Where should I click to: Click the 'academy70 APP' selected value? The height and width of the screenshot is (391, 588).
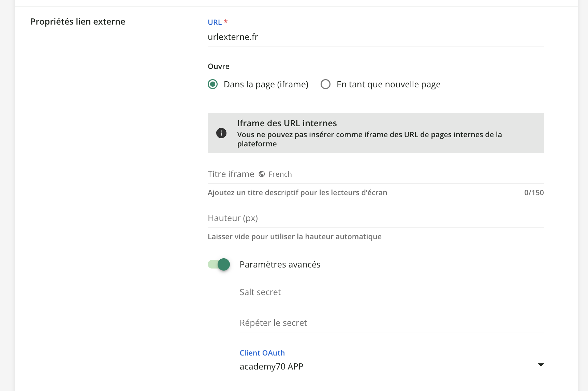point(271,366)
